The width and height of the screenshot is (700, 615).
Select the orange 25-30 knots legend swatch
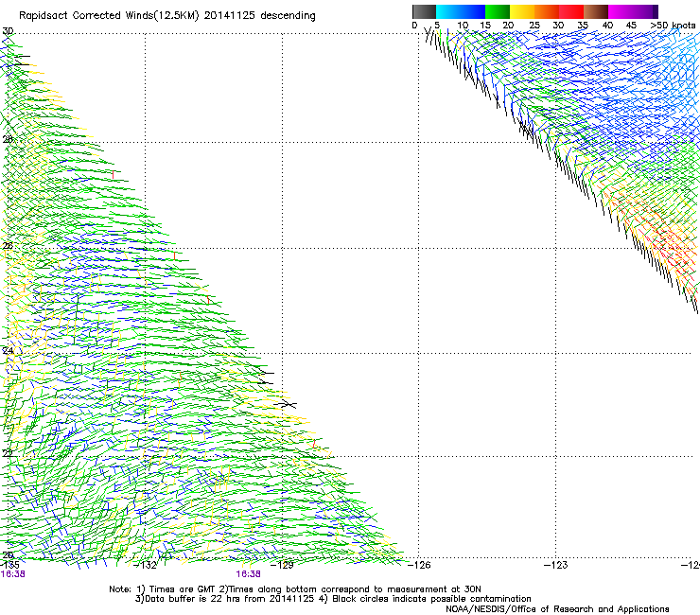click(x=547, y=11)
